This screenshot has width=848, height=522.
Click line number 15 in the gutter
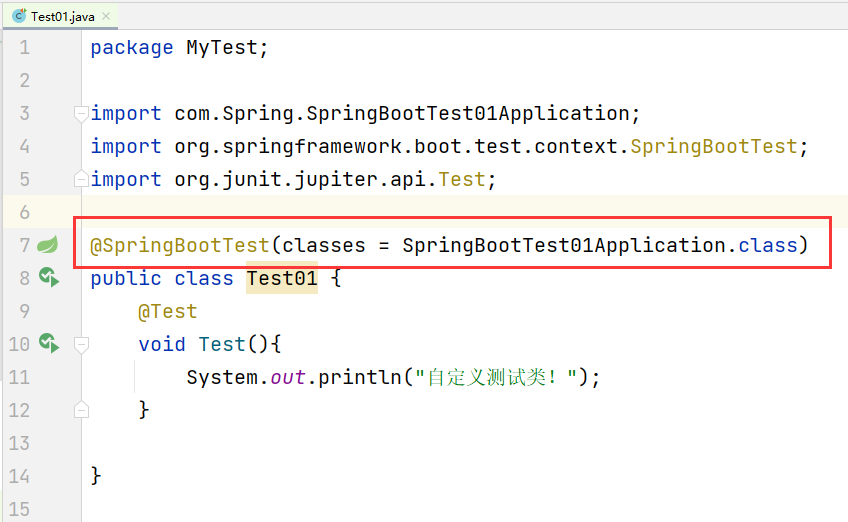[x=19, y=510]
